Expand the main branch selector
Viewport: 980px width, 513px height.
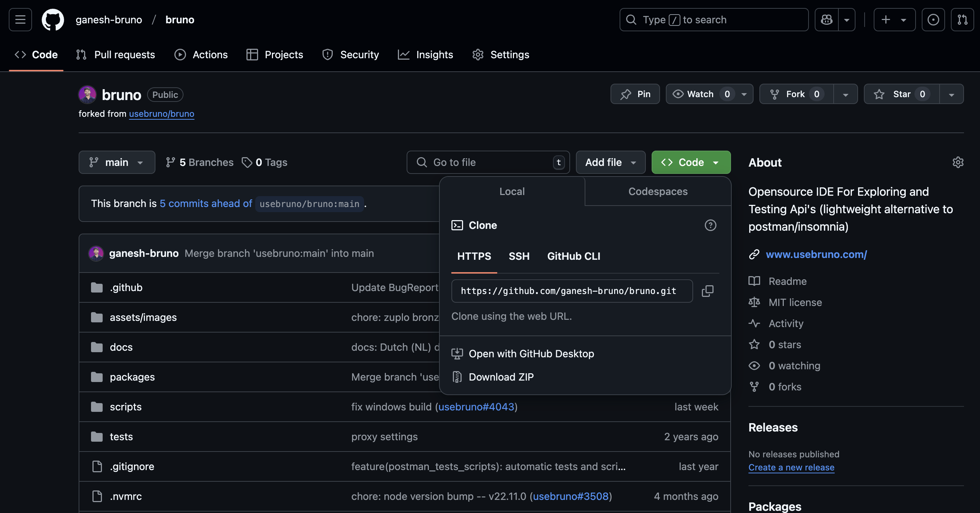[x=116, y=162]
